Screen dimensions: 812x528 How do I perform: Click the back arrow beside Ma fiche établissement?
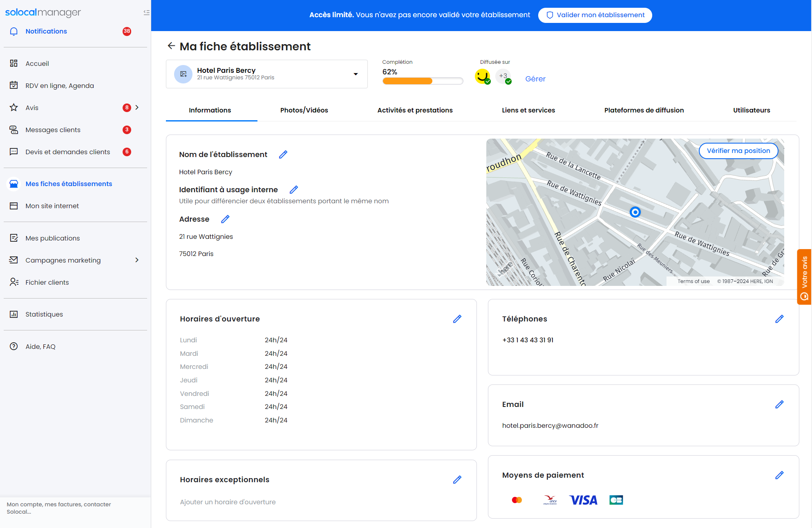pos(171,46)
